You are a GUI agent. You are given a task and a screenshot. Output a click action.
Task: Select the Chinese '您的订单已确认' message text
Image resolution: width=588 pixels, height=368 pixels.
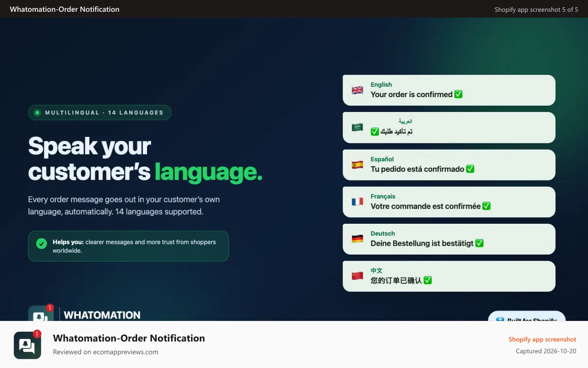[396, 281]
